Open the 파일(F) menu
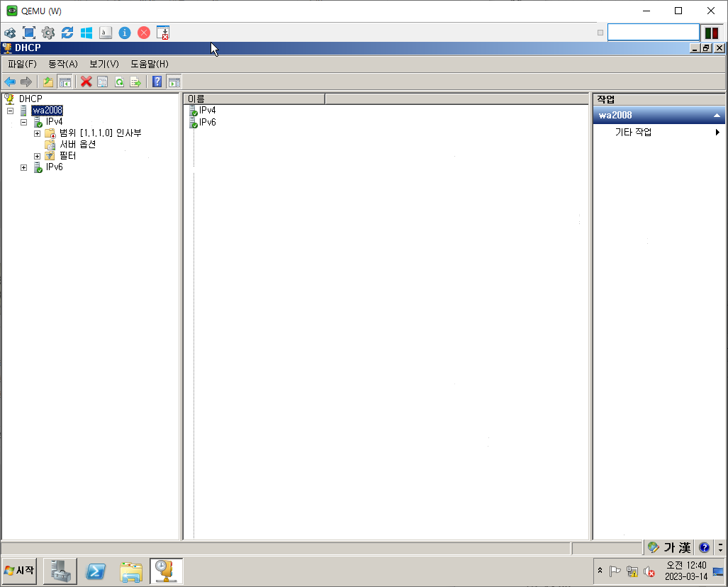The width and height of the screenshot is (728, 587). click(22, 64)
